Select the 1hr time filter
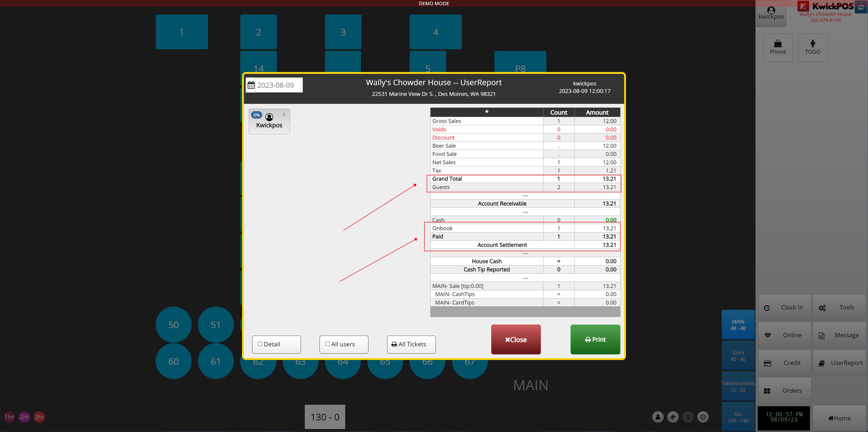Viewport: 868px width, 432px height. 10,417
